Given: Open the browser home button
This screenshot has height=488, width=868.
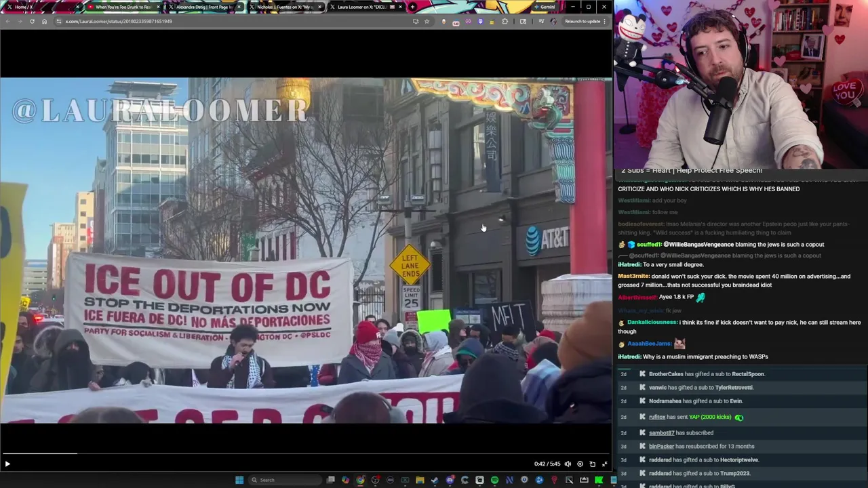Looking at the screenshot, I should [x=44, y=21].
